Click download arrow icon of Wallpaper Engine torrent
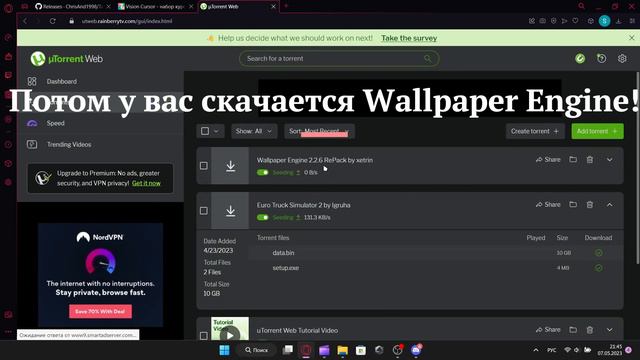Screen dimensions: 640x360 pyautogui.click(x=230, y=166)
